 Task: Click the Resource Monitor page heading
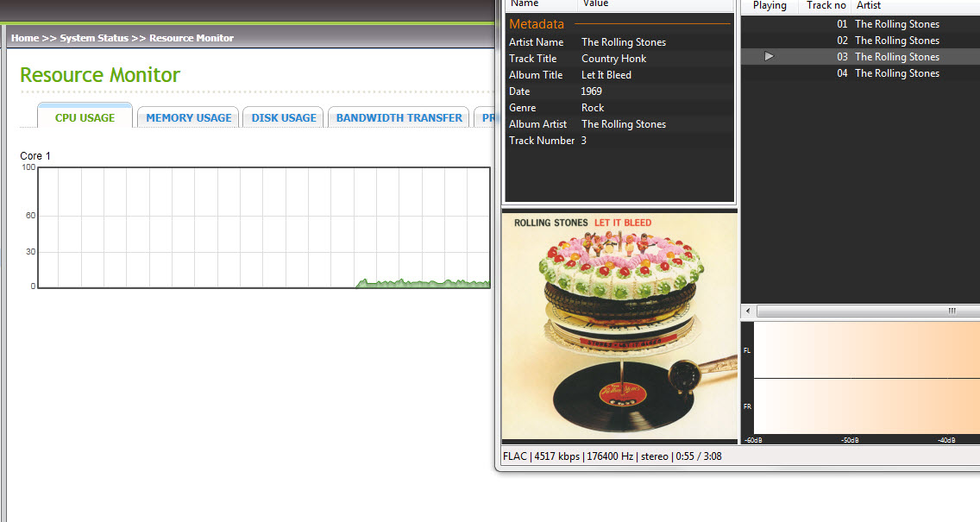pos(100,75)
